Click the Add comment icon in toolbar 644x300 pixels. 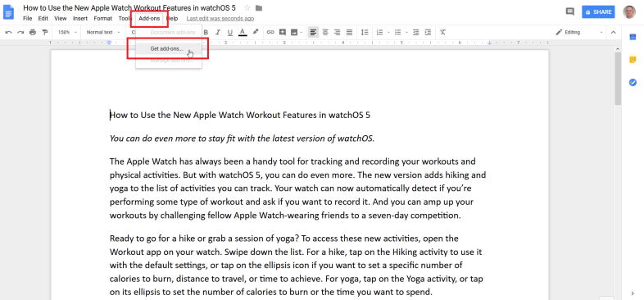pos(282,32)
